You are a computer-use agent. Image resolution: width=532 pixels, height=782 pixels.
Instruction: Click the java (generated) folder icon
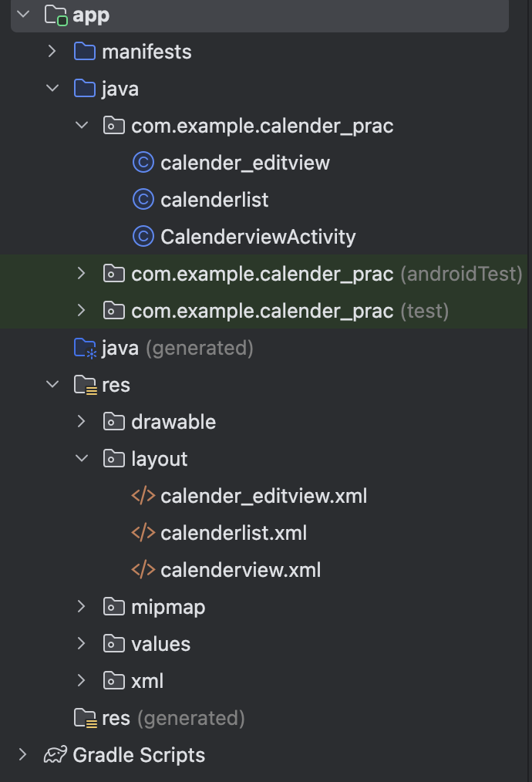point(85,348)
